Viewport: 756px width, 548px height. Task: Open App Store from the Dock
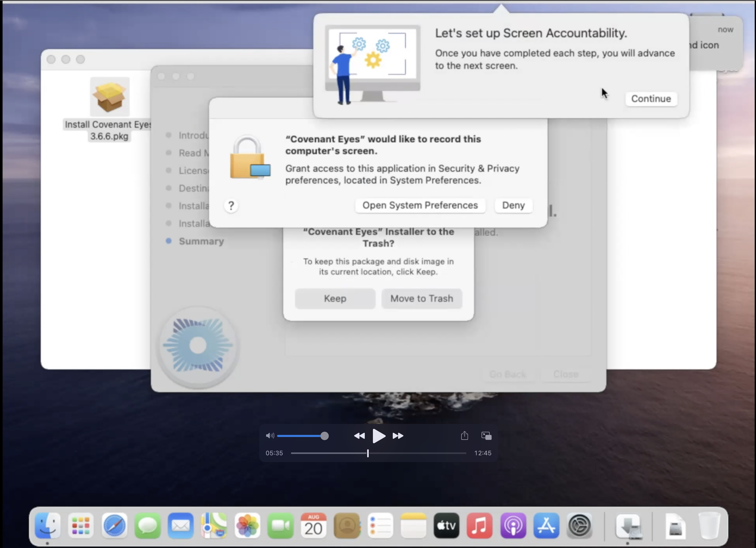click(546, 526)
